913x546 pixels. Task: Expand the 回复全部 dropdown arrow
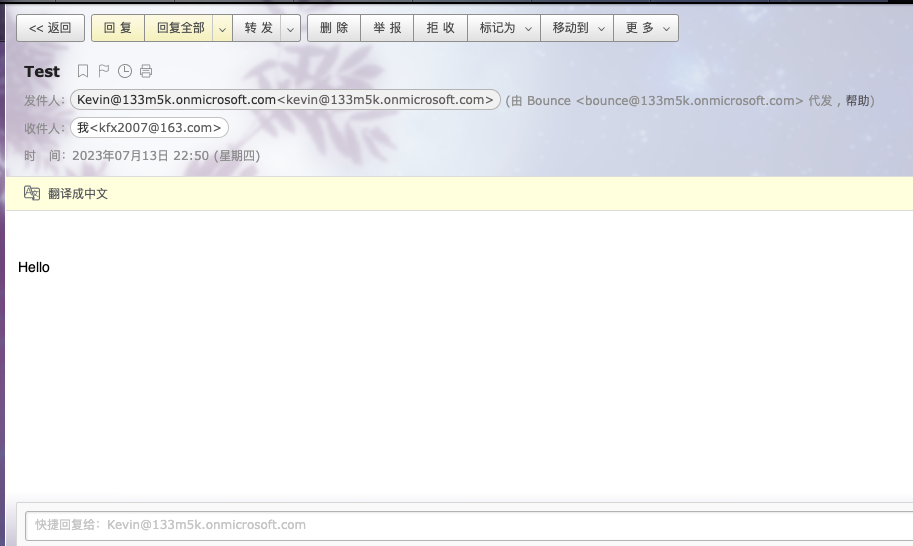(x=222, y=28)
